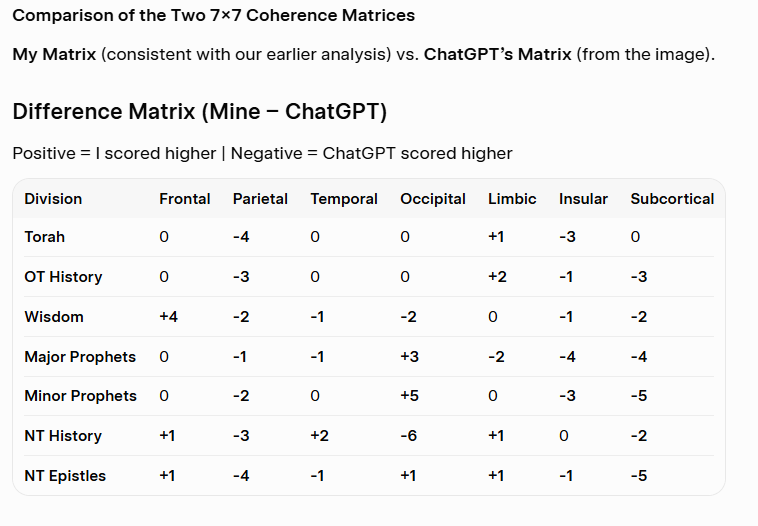Screen dimensions: 758x526
Task: Click the Division column header
Action: pos(53,199)
